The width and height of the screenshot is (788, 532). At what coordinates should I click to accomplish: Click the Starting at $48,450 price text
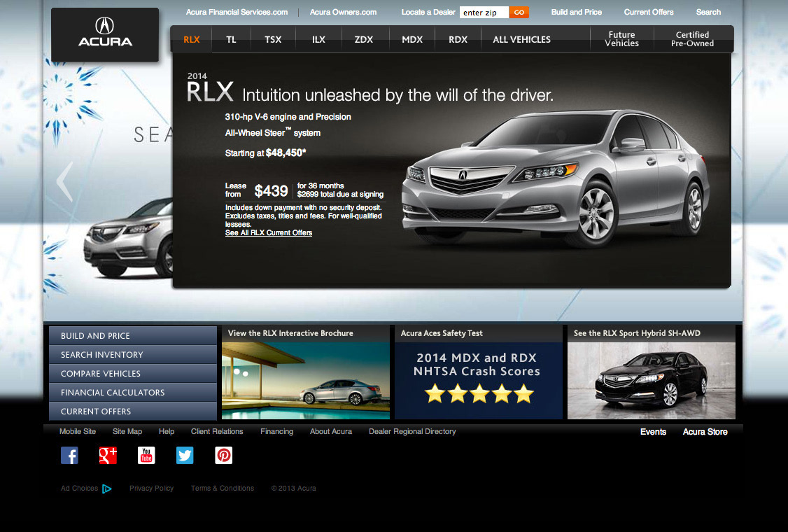click(x=265, y=153)
